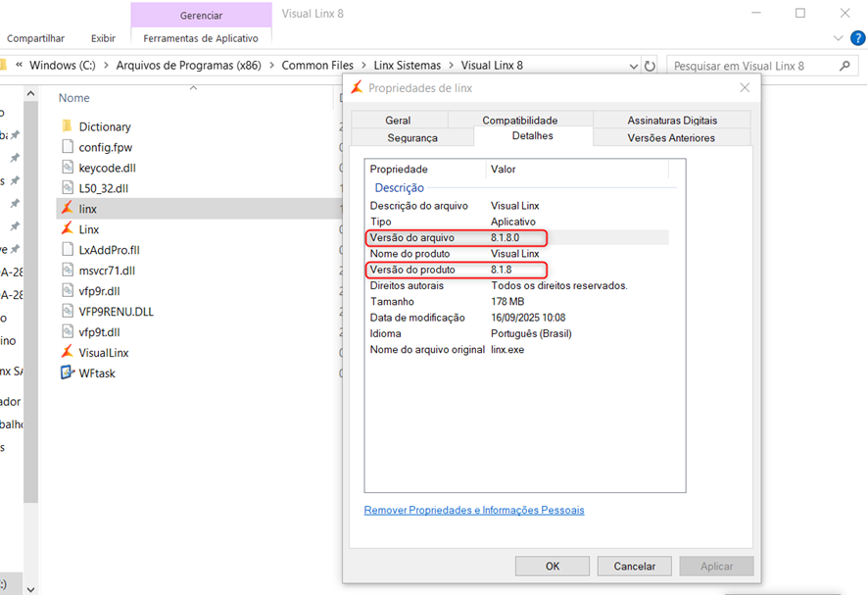Open the Assinaturas Digitais tab
The image size is (868, 595).
coord(672,120)
